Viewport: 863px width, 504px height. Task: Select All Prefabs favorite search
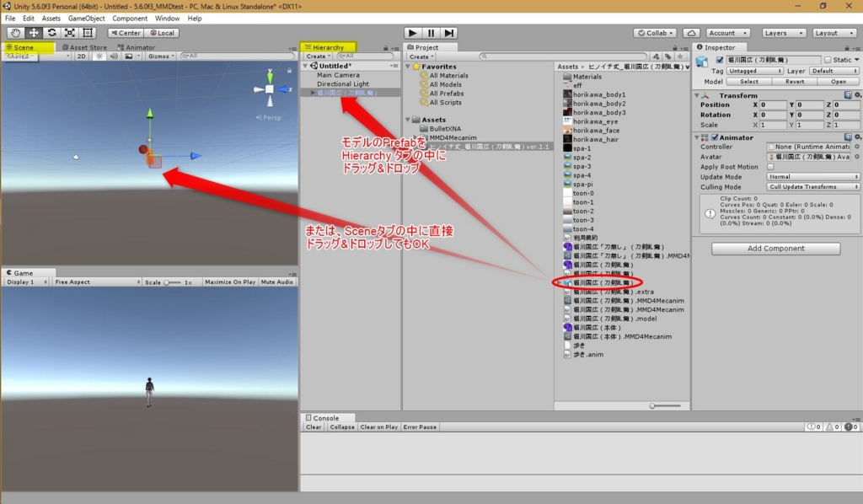pos(447,94)
